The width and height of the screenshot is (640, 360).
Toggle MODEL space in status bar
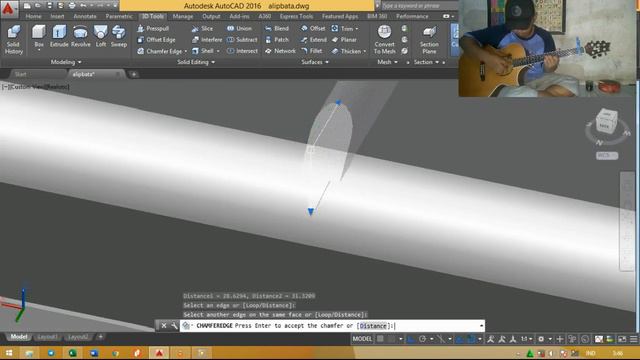tap(362, 339)
